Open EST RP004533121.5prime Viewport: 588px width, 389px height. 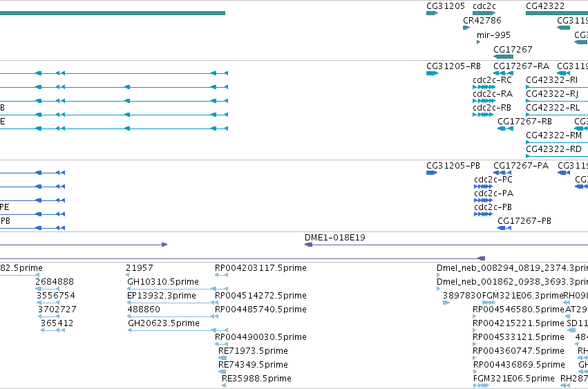(x=518, y=337)
